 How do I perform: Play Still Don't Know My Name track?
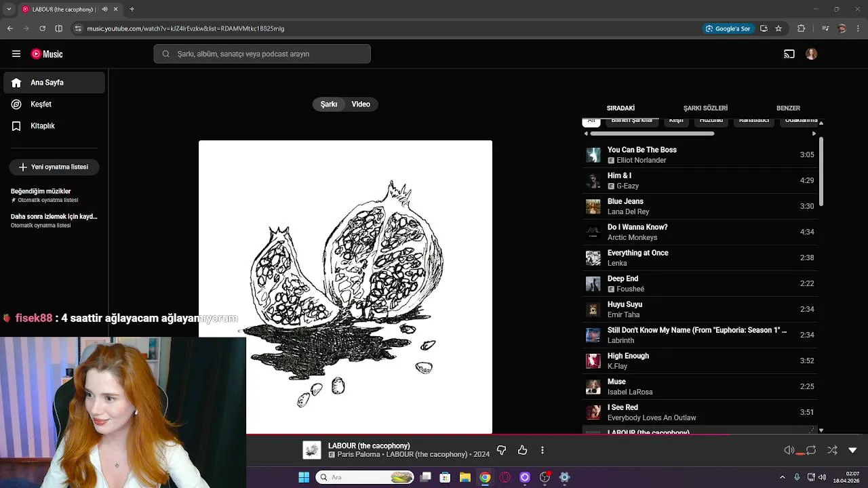pyautogui.click(x=700, y=335)
